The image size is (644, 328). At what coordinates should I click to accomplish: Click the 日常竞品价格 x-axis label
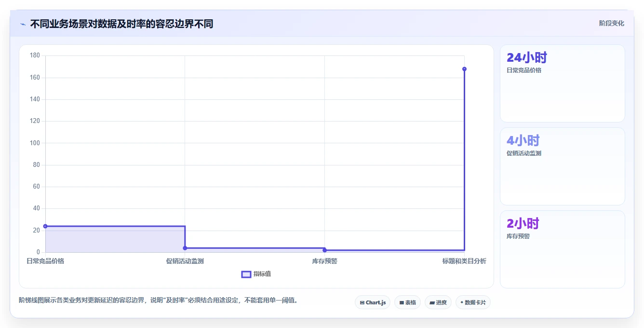[45, 261]
